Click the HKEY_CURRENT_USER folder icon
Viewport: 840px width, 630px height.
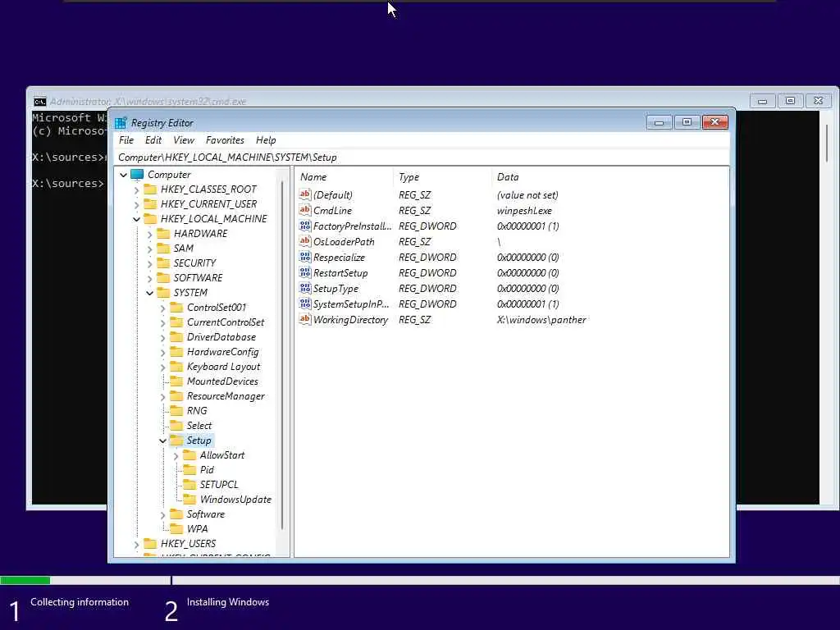151,204
